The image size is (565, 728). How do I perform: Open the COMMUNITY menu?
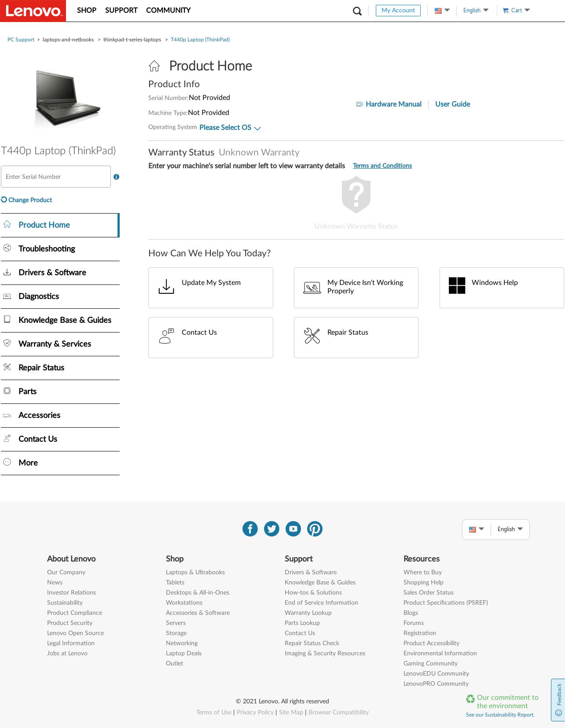[169, 10]
